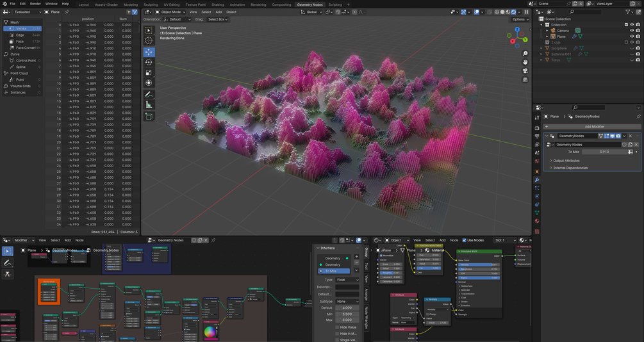Pause viewport rendering with the pause icon

[527, 12]
